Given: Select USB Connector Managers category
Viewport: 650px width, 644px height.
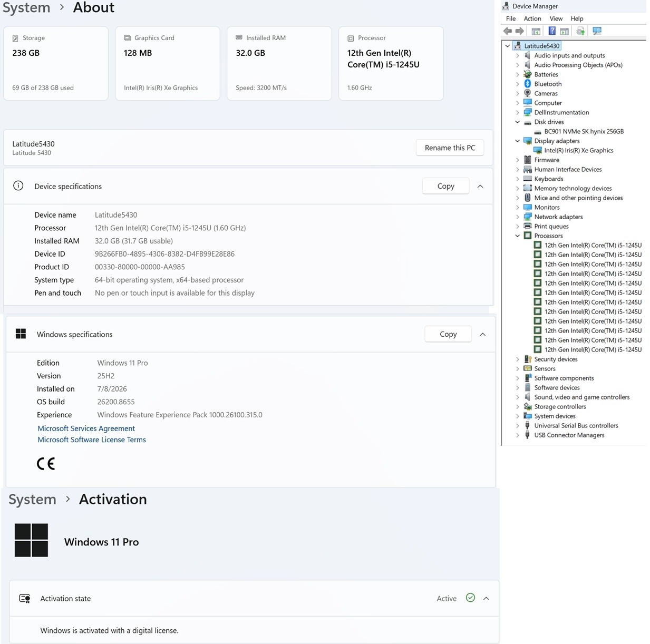Looking at the screenshot, I should pyautogui.click(x=569, y=435).
